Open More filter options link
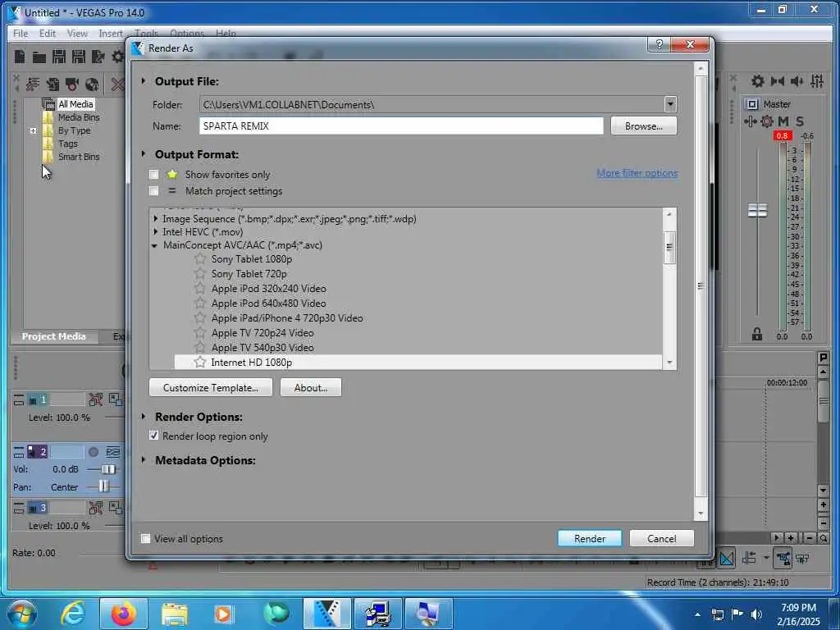The image size is (840, 630). tap(637, 173)
